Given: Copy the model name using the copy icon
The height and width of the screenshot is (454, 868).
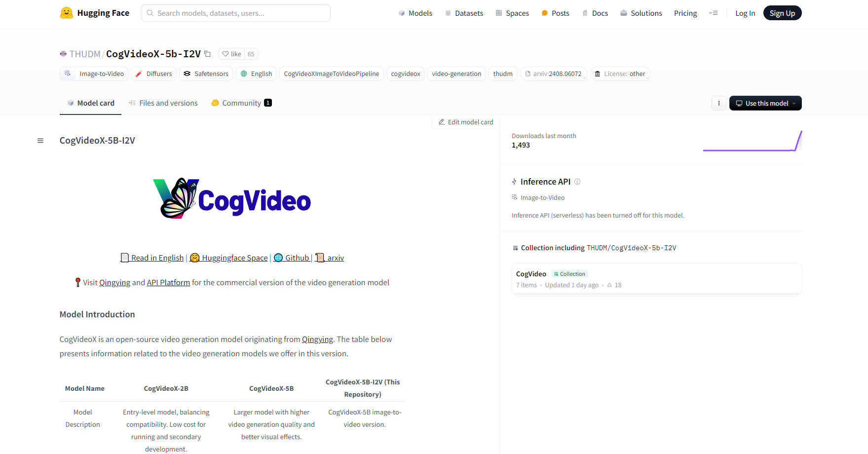Looking at the screenshot, I should tap(207, 53).
